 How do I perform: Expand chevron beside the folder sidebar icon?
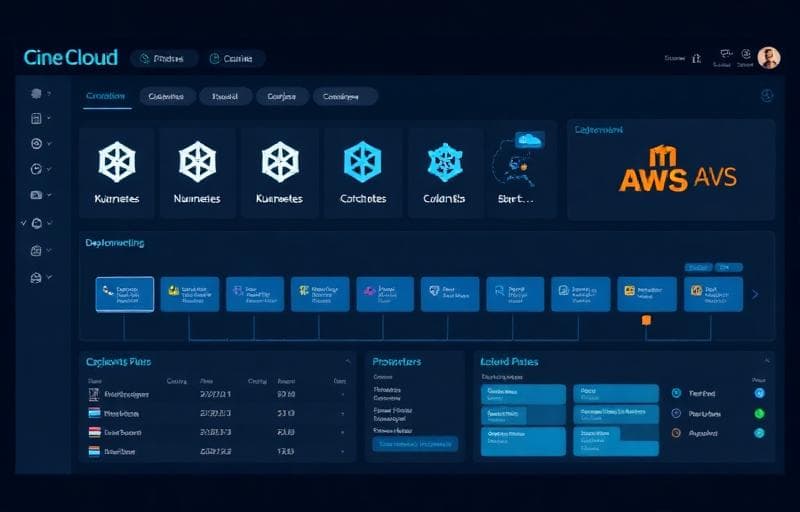coord(49,195)
